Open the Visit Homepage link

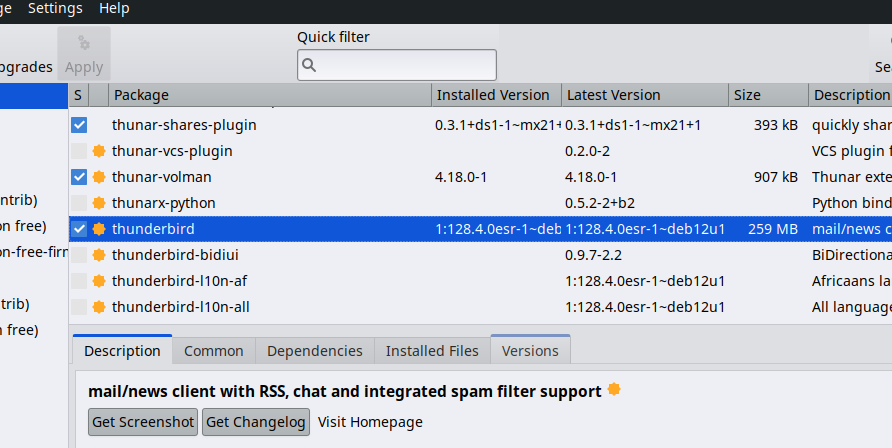point(370,422)
